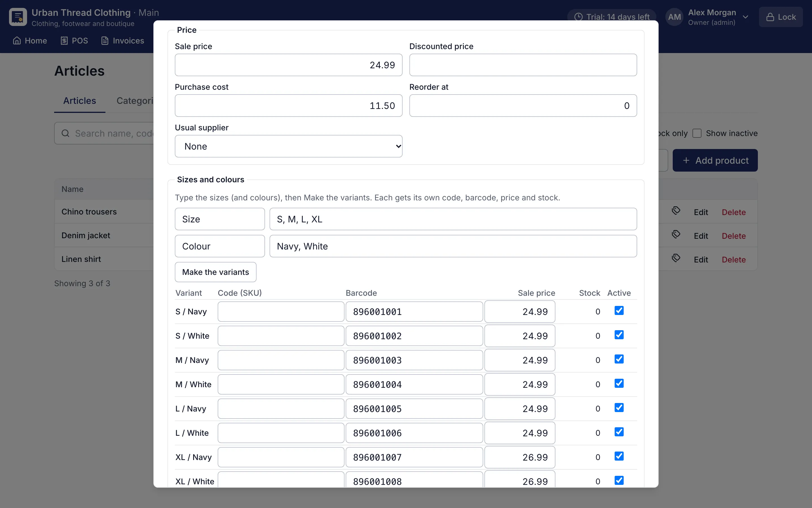The image size is (812, 508).
Task: Click barcode field 896001002
Action: tap(414, 336)
